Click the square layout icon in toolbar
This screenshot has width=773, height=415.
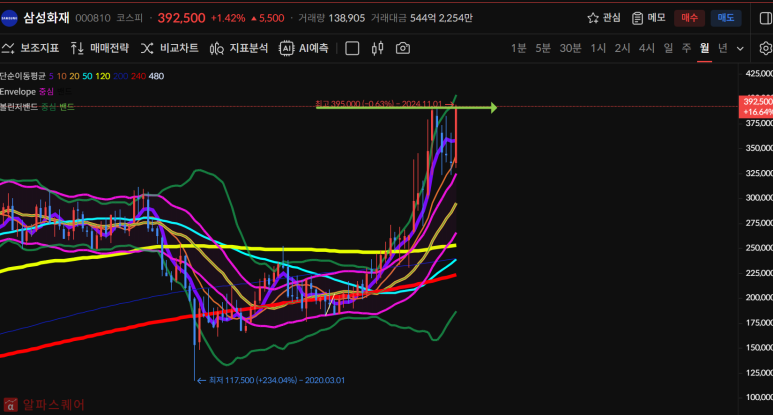(352, 48)
